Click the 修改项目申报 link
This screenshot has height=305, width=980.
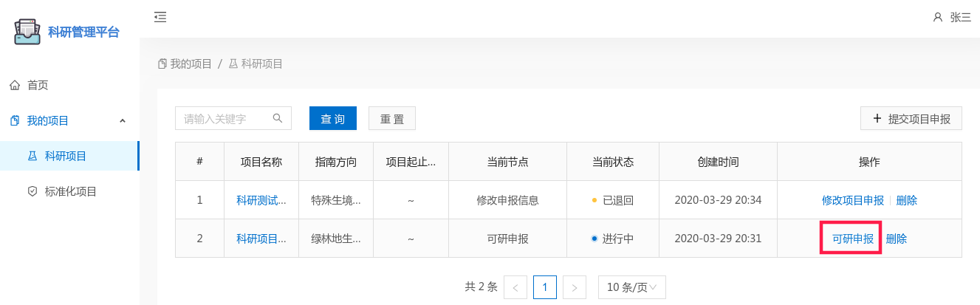pos(852,200)
